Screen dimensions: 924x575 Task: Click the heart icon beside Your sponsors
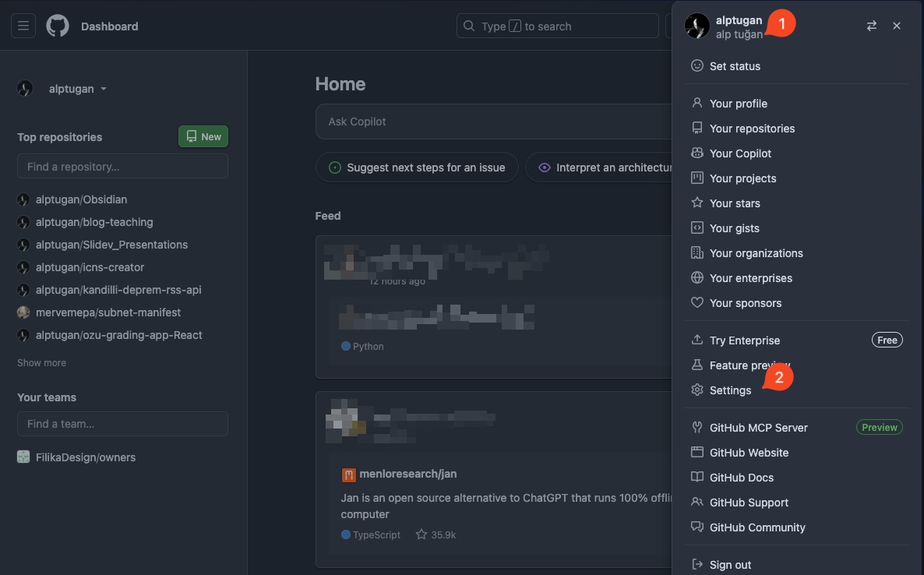697,303
